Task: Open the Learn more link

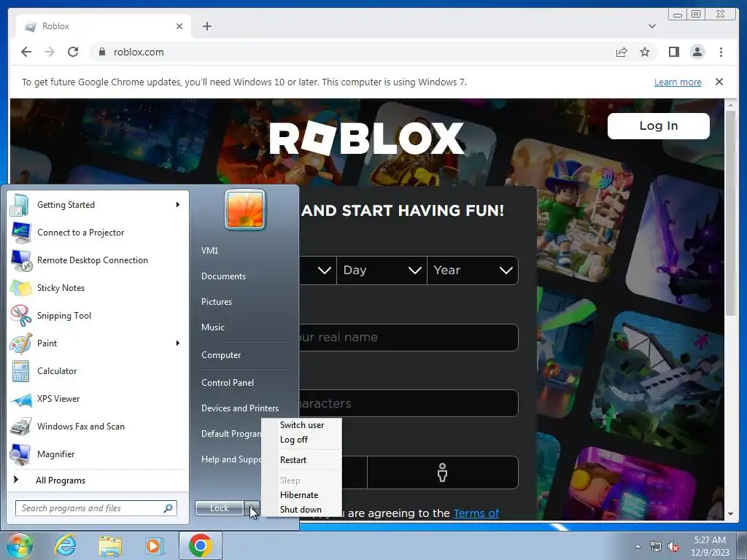Action: click(678, 82)
